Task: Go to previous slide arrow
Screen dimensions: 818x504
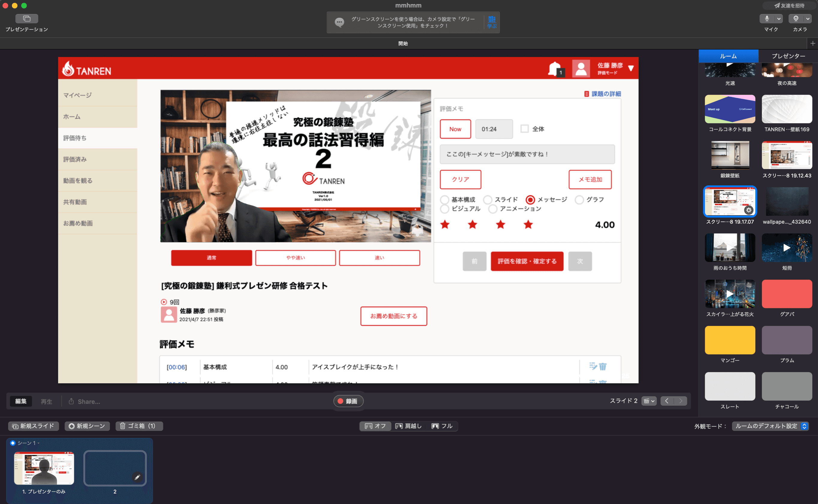Action: click(667, 401)
